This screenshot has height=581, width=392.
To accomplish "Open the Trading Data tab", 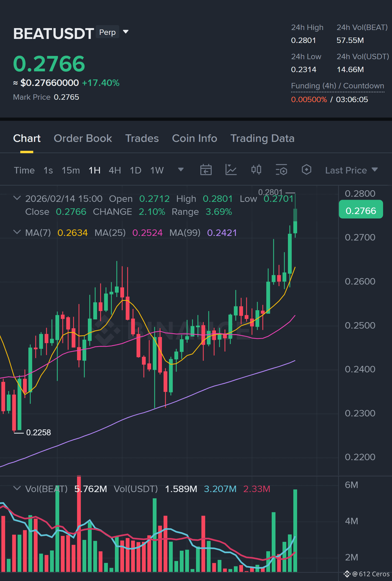I will click(262, 138).
